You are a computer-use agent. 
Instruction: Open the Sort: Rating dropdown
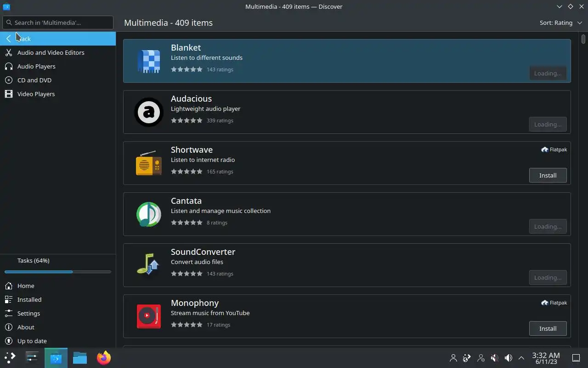[561, 23]
